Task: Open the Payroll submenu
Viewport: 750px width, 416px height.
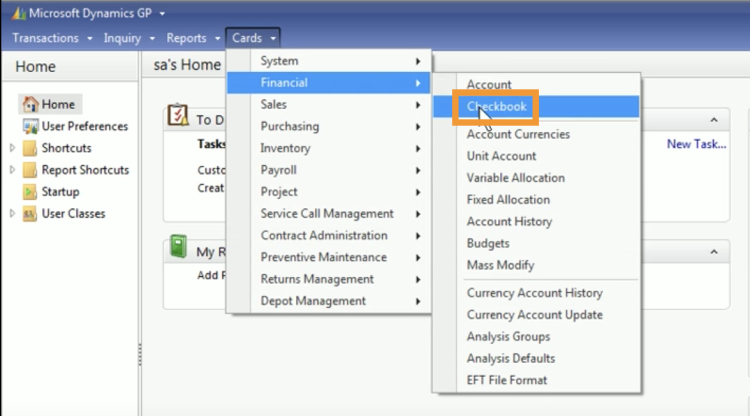Action: 329,170
